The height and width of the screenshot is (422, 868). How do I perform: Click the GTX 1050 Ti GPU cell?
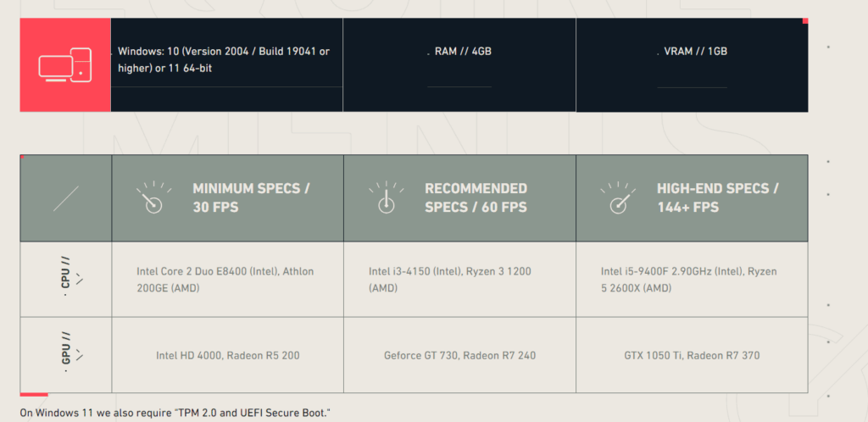[x=691, y=355]
